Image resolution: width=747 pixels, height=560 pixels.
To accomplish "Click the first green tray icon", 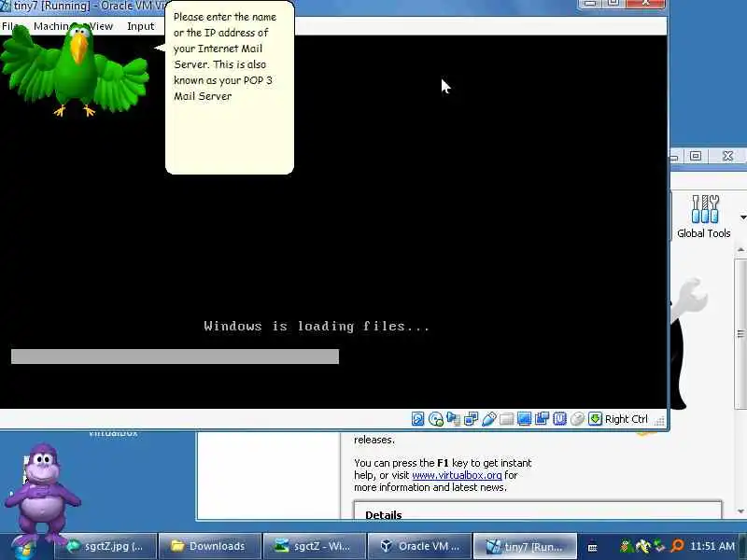I will [x=626, y=547].
